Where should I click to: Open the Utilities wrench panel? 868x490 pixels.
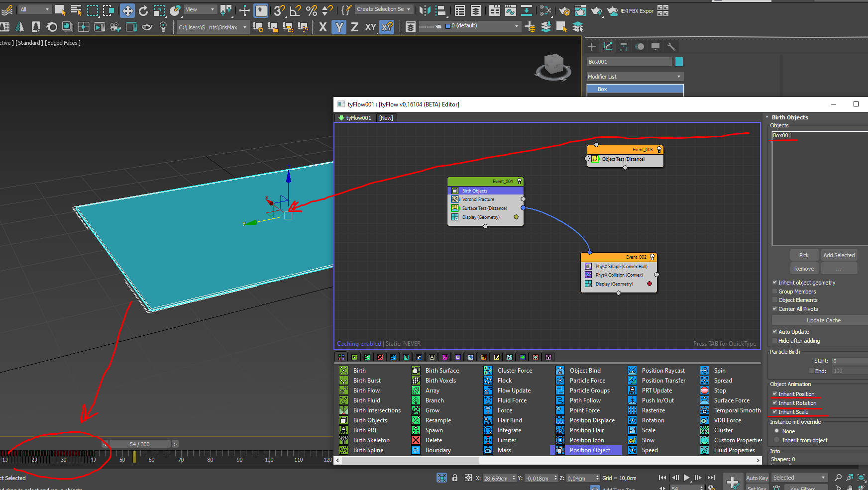click(671, 47)
